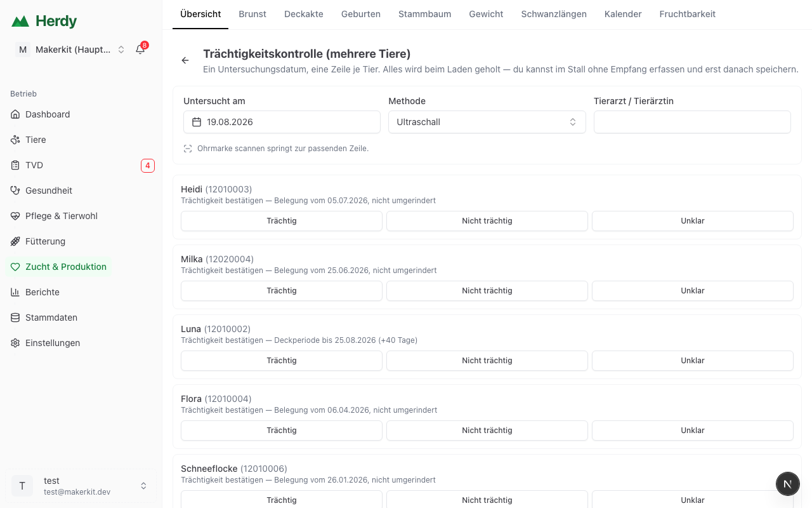
Task: Go back with the left arrow
Action: click(x=185, y=60)
